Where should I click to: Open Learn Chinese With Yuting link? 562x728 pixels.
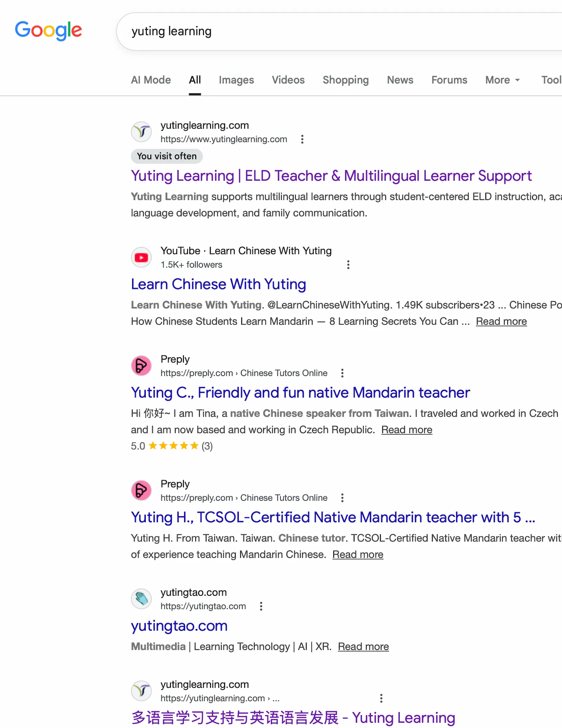pyautogui.click(x=218, y=284)
